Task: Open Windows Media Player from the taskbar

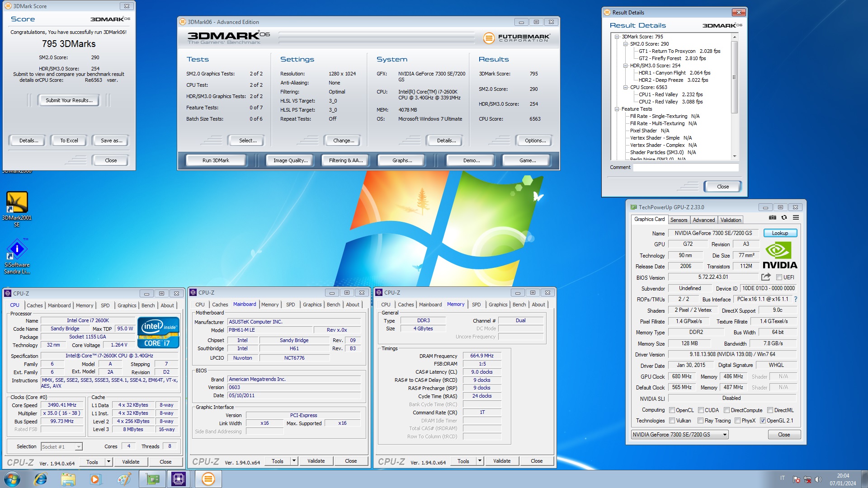Action: click(95, 479)
